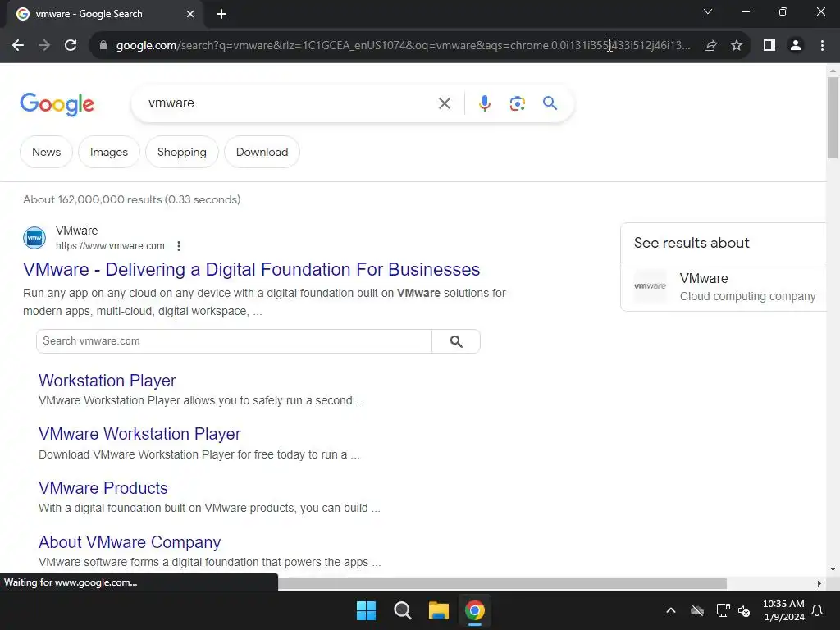Click the right arrow of horizontal scrollbar

(819, 583)
